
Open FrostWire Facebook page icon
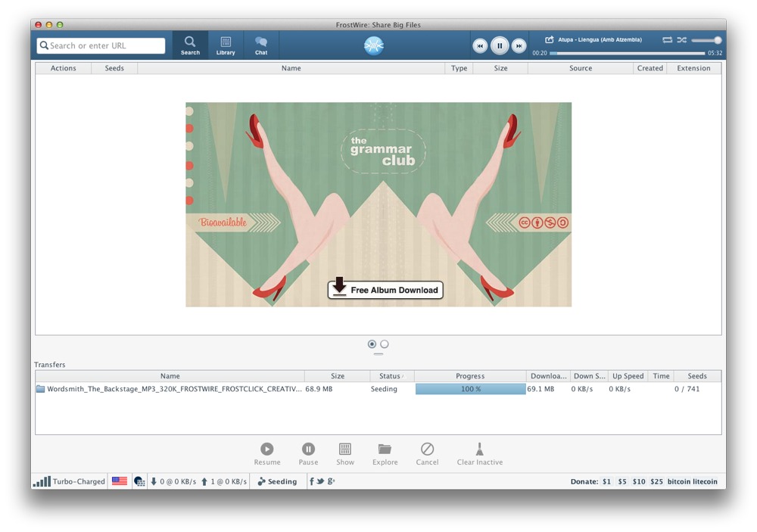[x=311, y=481]
